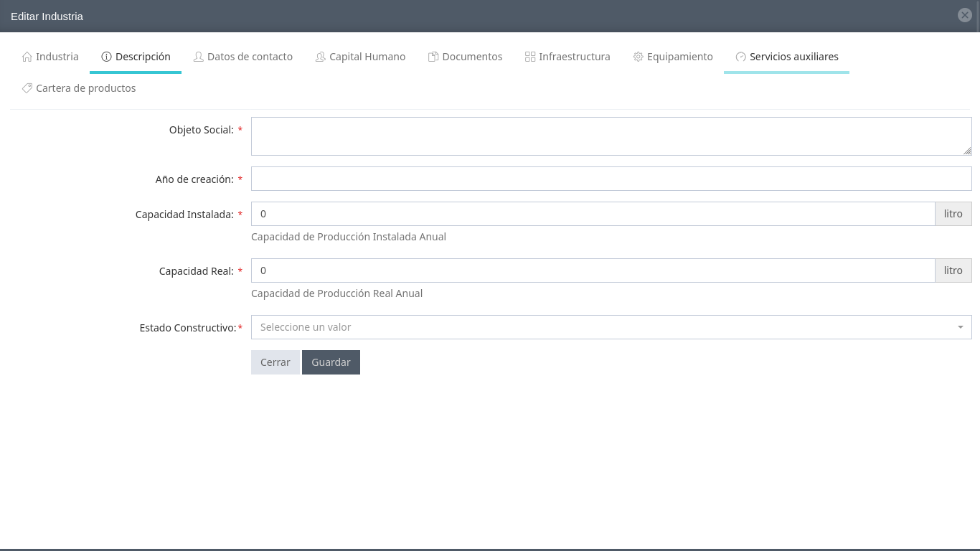Viewport: 980px width, 551px height.
Task: Click the person icon for Datos de contacto
Action: [x=199, y=57]
